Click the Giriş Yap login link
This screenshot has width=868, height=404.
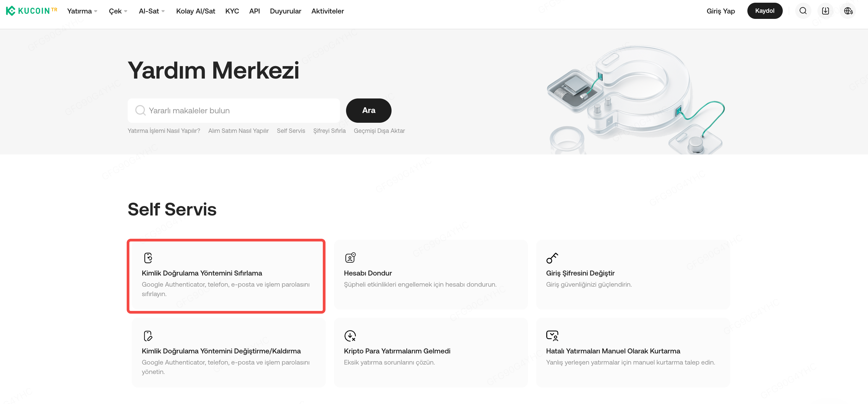coord(720,11)
